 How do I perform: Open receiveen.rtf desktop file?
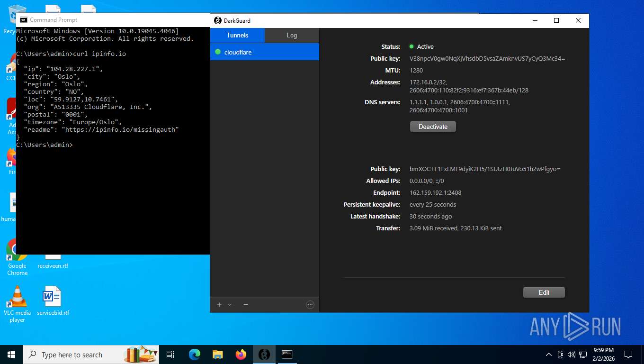53,262
